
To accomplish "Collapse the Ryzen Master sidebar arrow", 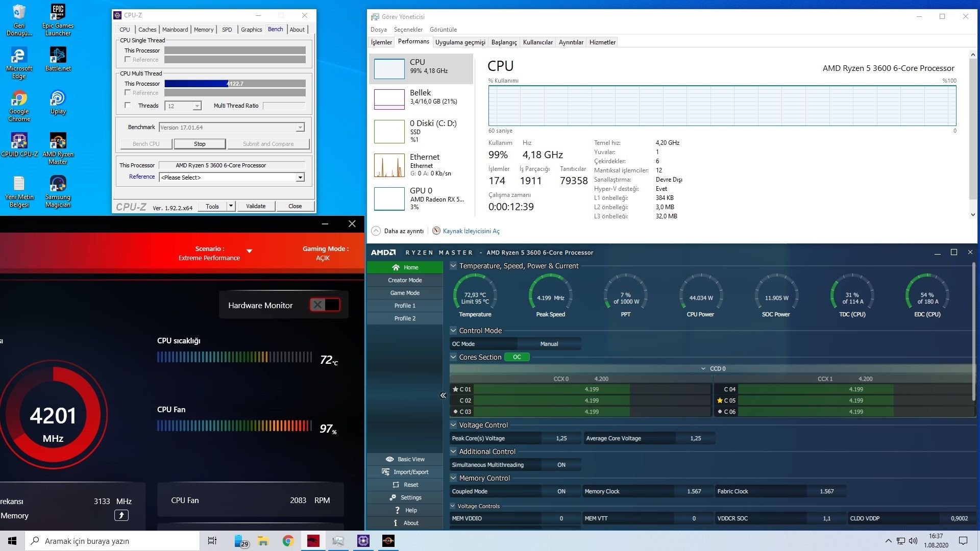I will [443, 395].
